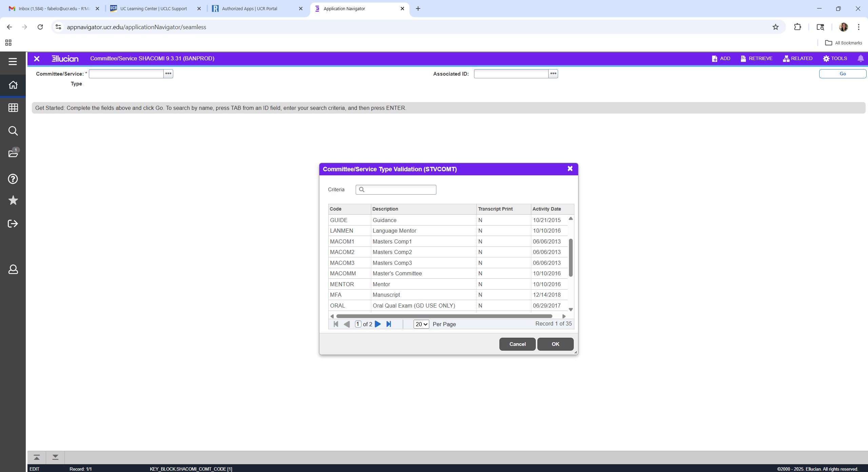Open the Favorites star icon

(13, 200)
